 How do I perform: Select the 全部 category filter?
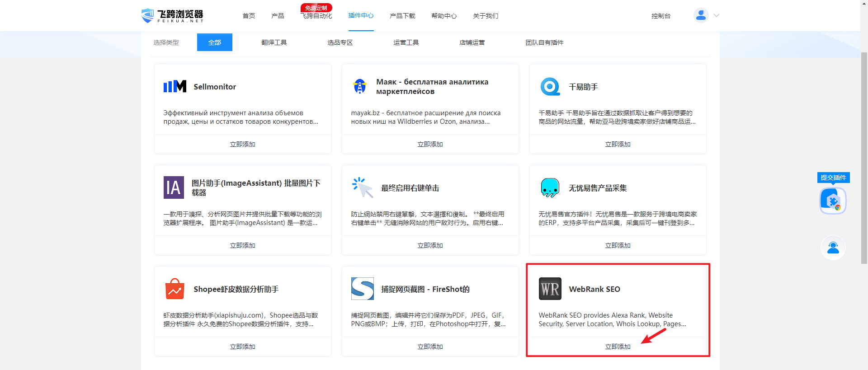(215, 42)
